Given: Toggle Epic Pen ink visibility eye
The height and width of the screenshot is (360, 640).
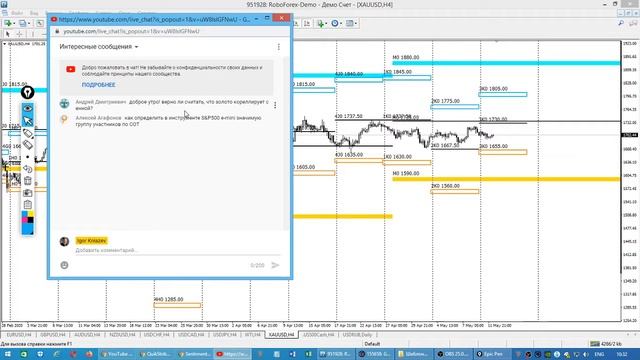Looking at the screenshot, I should (x=27, y=108).
